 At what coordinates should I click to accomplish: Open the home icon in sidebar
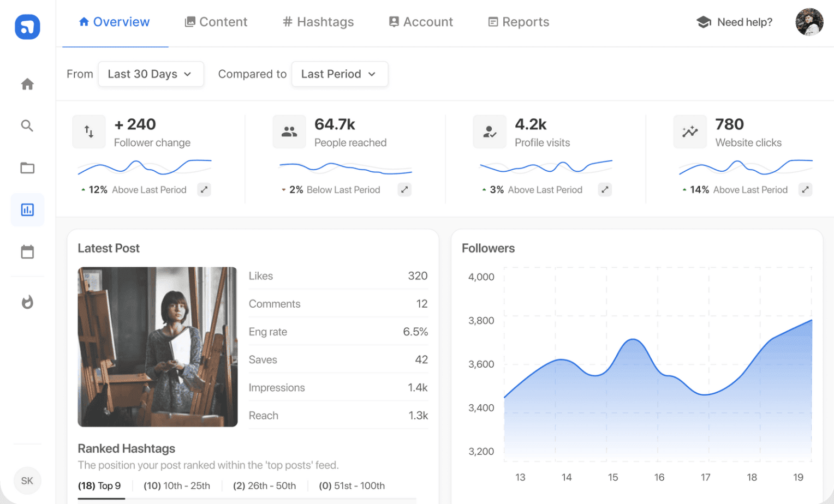[x=27, y=84]
